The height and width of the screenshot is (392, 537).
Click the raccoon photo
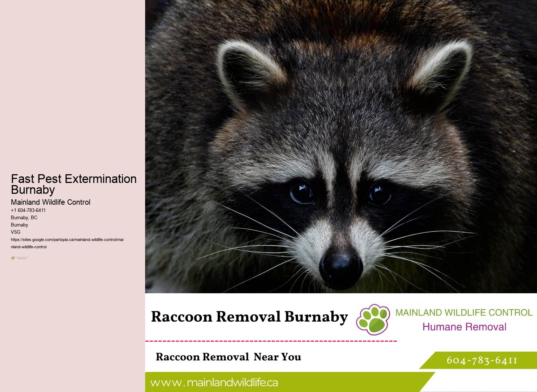pos(341,147)
